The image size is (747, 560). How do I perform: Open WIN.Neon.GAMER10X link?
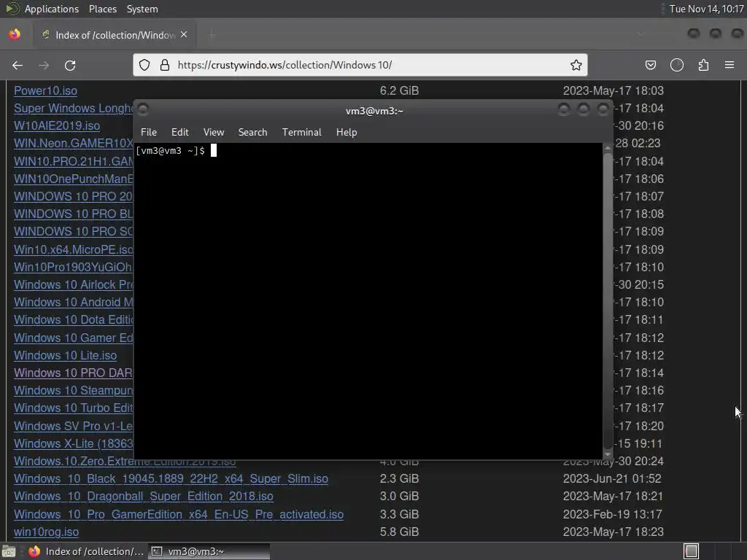tap(74, 144)
